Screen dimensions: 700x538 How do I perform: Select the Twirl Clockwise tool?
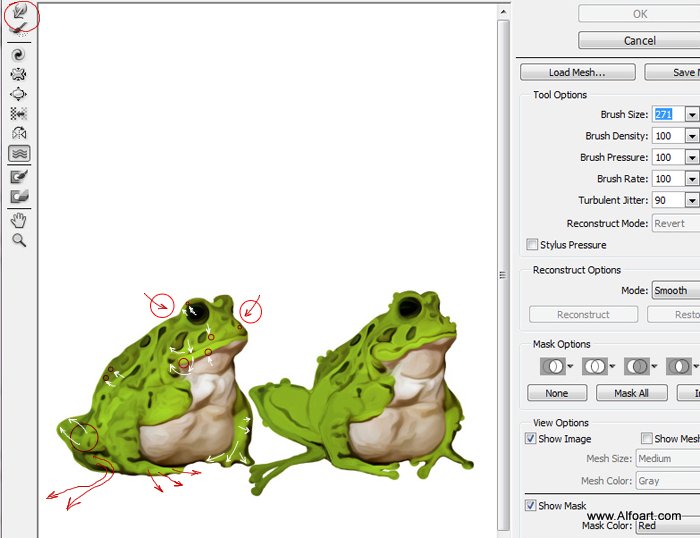click(x=18, y=54)
